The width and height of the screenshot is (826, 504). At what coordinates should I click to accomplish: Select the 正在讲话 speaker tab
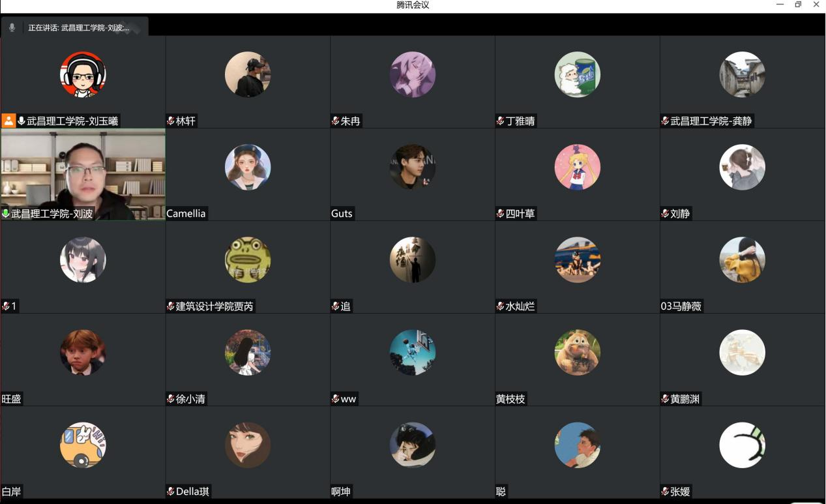75,27
